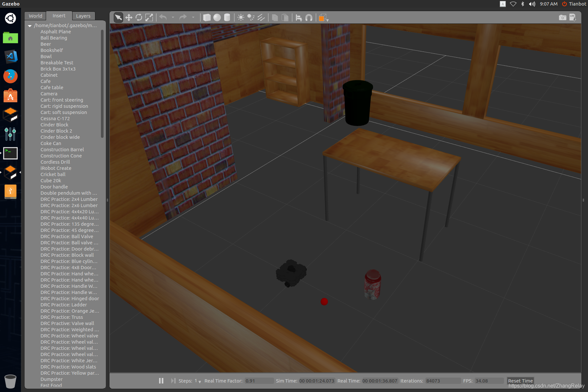The width and height of the screenshot is (588, 392).
Task: Choose DRC Practice: Ladder entry
Action: (x=64, y=305)
